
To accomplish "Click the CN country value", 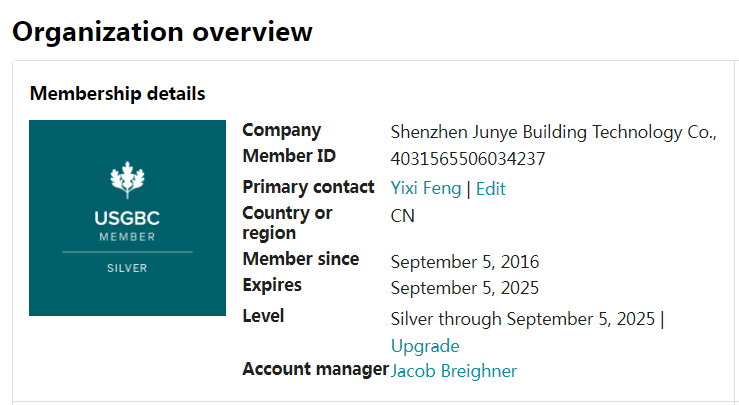I will (402, 215).
